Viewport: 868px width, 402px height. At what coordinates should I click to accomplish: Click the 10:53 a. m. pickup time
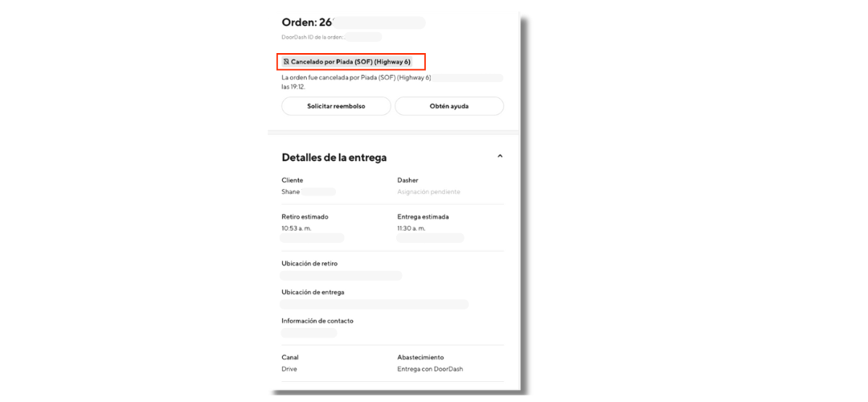click(297, 228)
